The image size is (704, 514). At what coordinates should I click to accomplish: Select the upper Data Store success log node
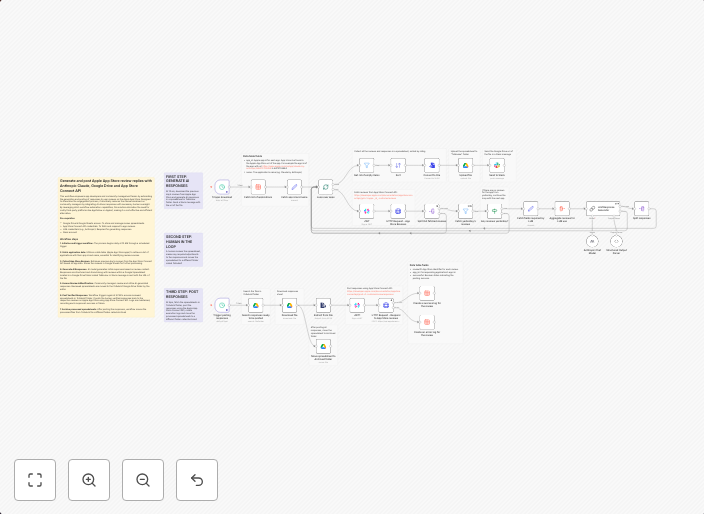(427, 293)
